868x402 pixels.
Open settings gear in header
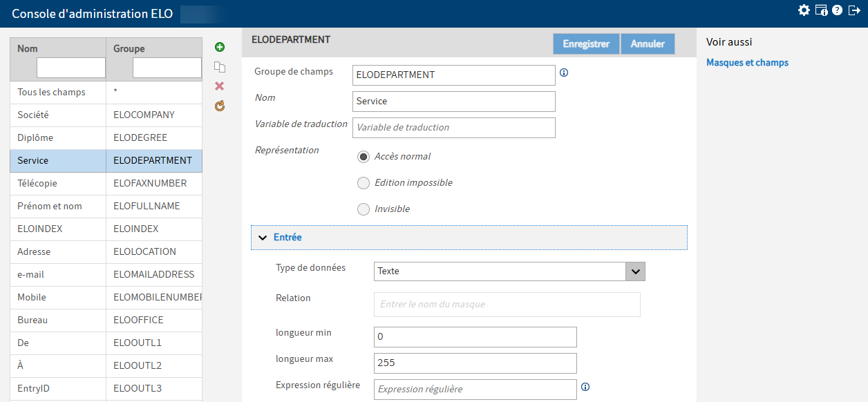(804, 10)
